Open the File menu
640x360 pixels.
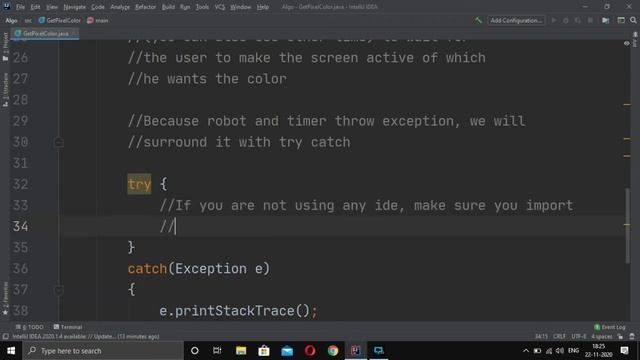tap(20, 7)
